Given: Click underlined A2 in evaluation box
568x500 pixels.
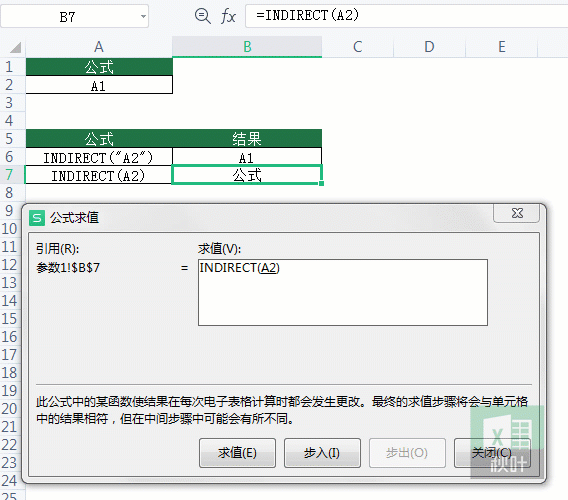Looking at the screenshot, I should (268, 268).
